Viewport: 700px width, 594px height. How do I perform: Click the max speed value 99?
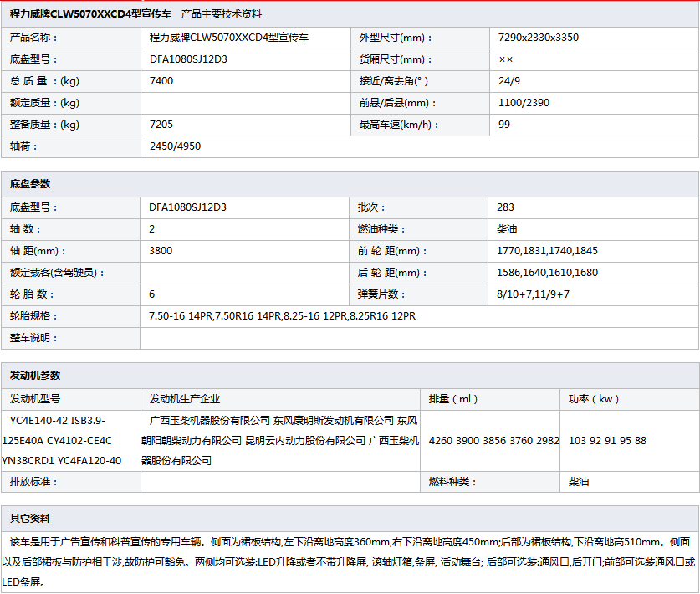[x=504, y=125]
